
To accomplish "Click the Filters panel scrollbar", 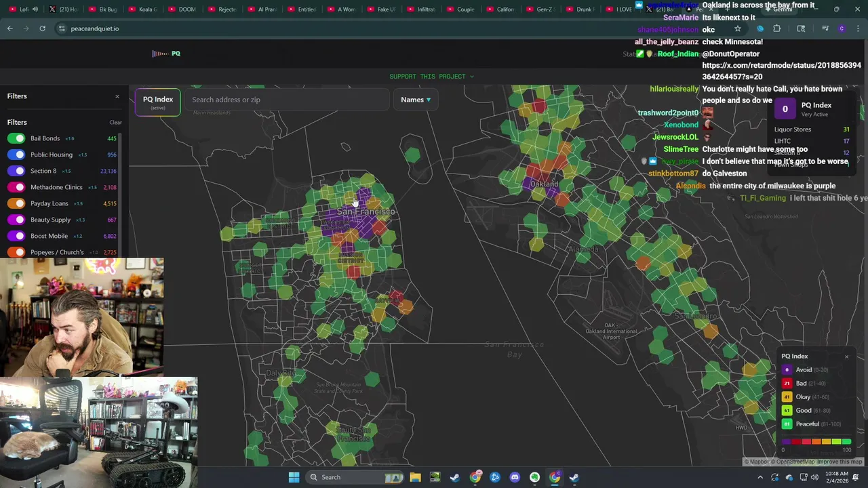I will click(121, 197).
